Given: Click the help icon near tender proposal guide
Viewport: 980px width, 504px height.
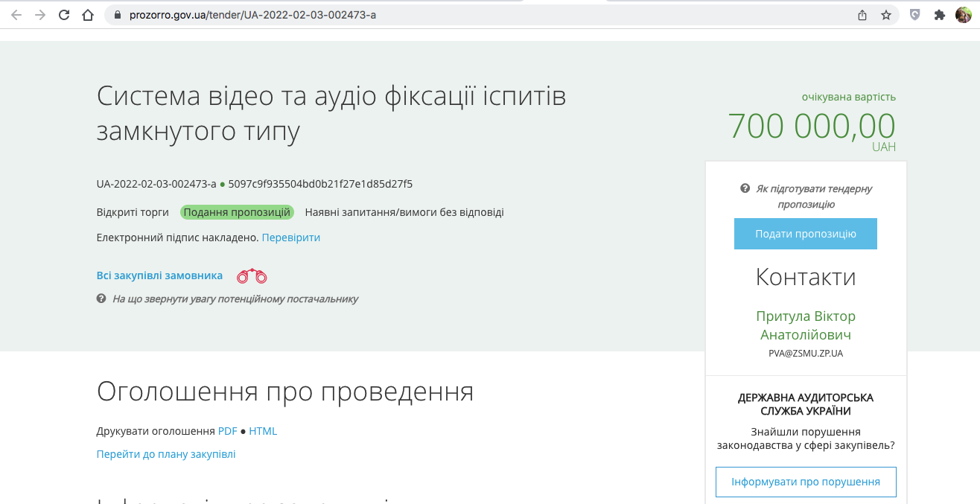Looking at the screenshot, I should tap(745, 188).
